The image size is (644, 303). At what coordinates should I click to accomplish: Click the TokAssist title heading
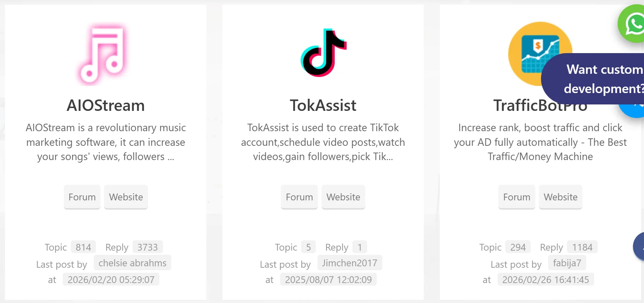point(323,106)
